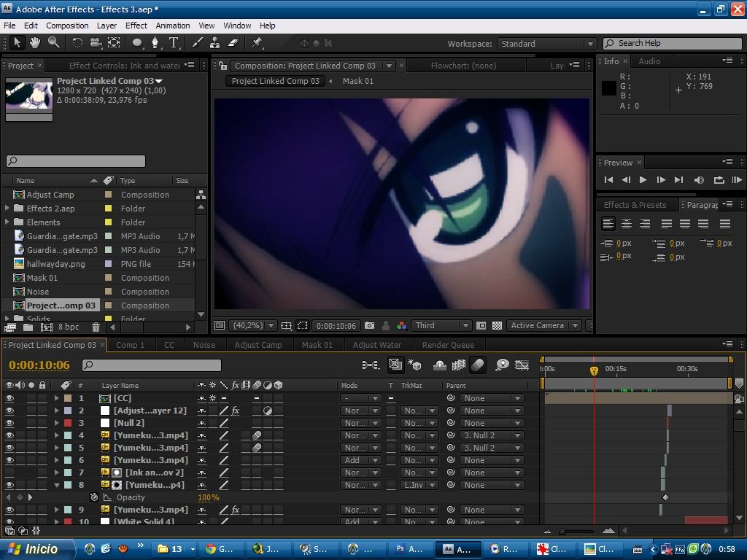The image size is (747, 560).
Task: Open track matte L.Inv dropdown on layer 8
Action: [419, 485]
